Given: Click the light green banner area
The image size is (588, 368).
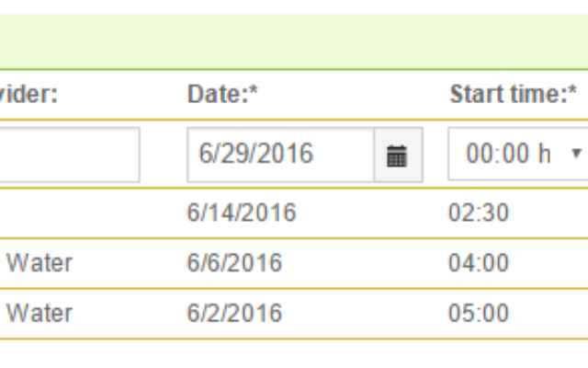Looking at the screenshot, I should click(x=294, y=41).
